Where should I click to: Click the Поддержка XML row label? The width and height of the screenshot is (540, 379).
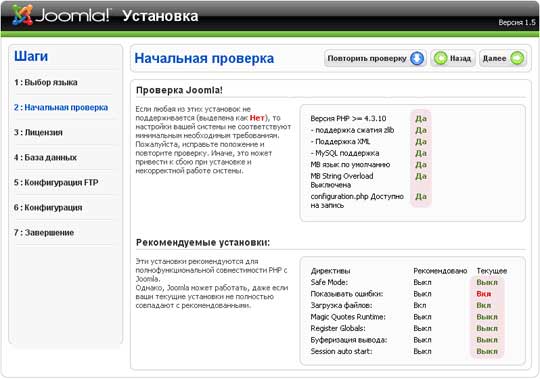pos(340,142)
